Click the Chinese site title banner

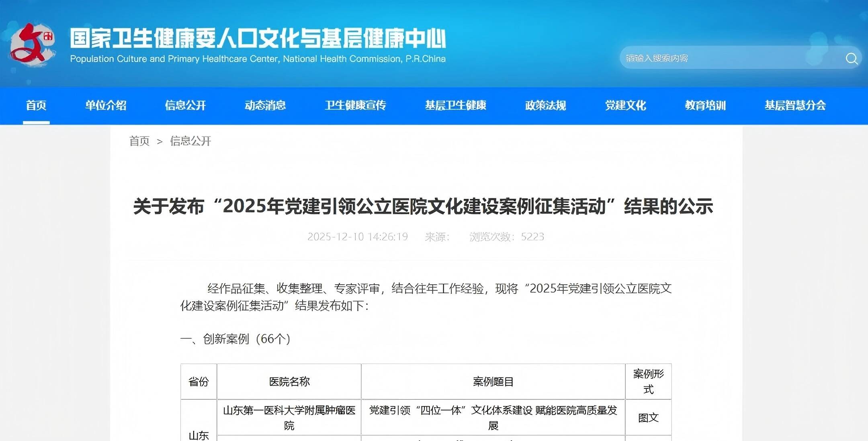click(x=258, y=39)
